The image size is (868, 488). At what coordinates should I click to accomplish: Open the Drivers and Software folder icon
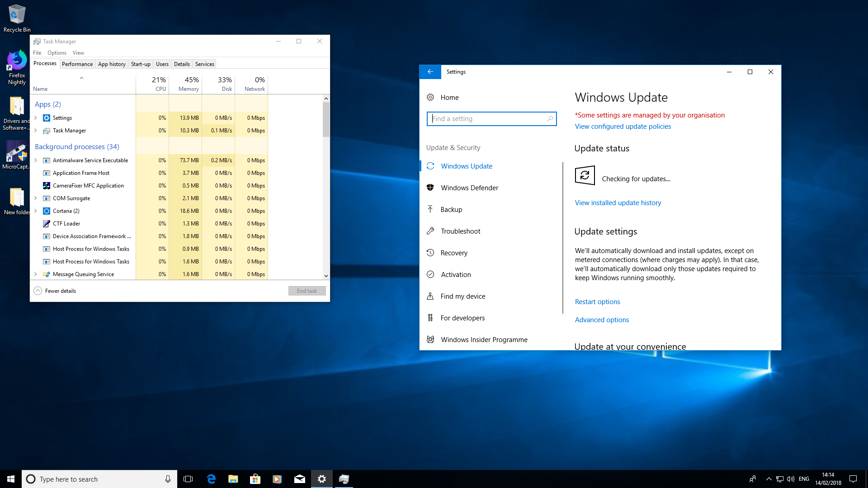(x=17, y=113)
